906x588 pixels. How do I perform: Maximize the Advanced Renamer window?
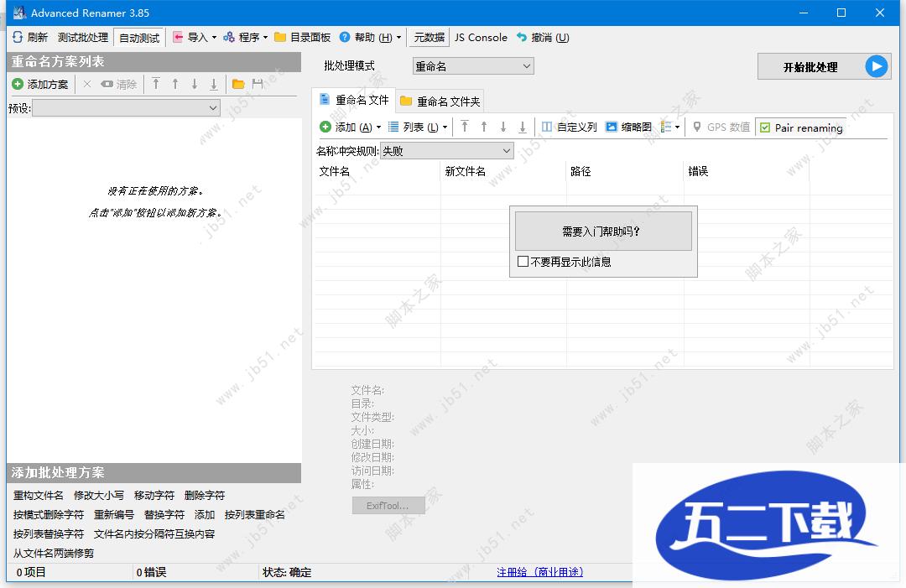pyautogui.click(x=841, y=13)
